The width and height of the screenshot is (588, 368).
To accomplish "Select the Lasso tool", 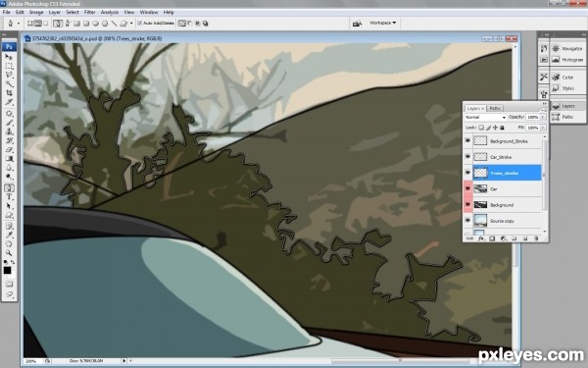I will click(x=9, y=76).
